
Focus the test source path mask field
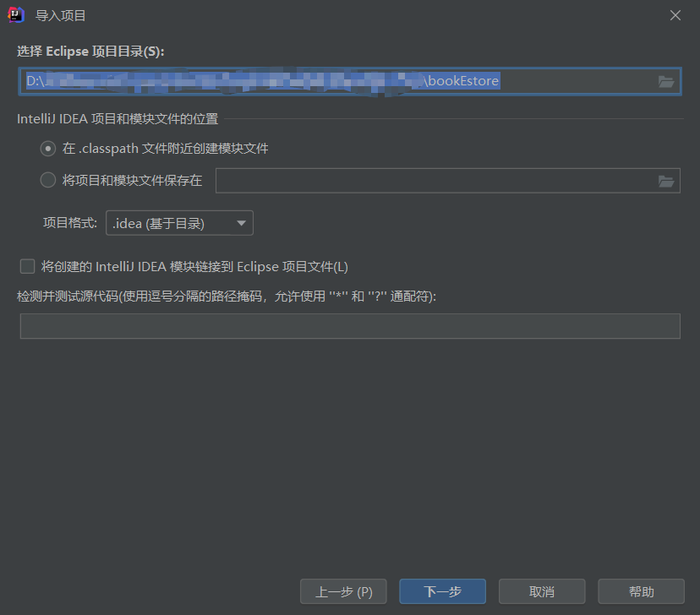click(x=350, y=326)
